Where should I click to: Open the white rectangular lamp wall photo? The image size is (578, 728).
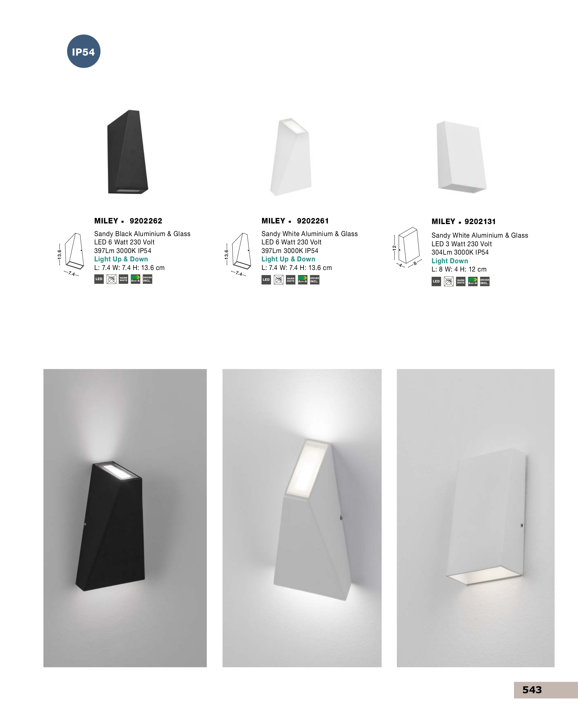click(x=475, y=518)
